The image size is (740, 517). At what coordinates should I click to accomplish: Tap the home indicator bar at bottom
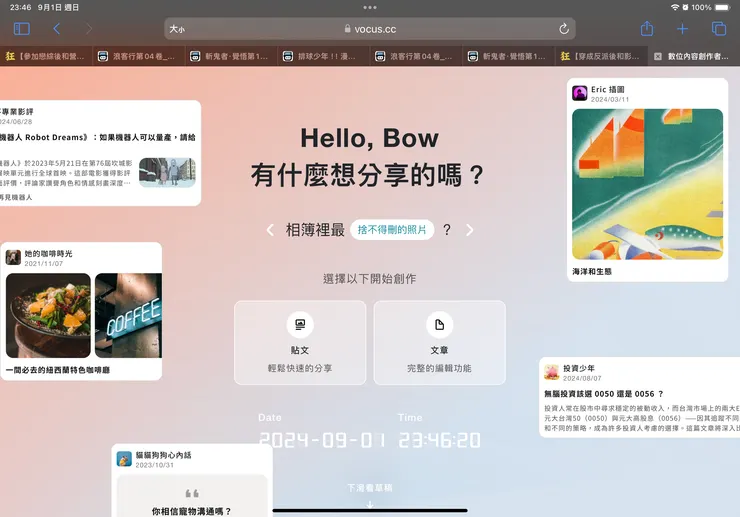coord(370,510)
